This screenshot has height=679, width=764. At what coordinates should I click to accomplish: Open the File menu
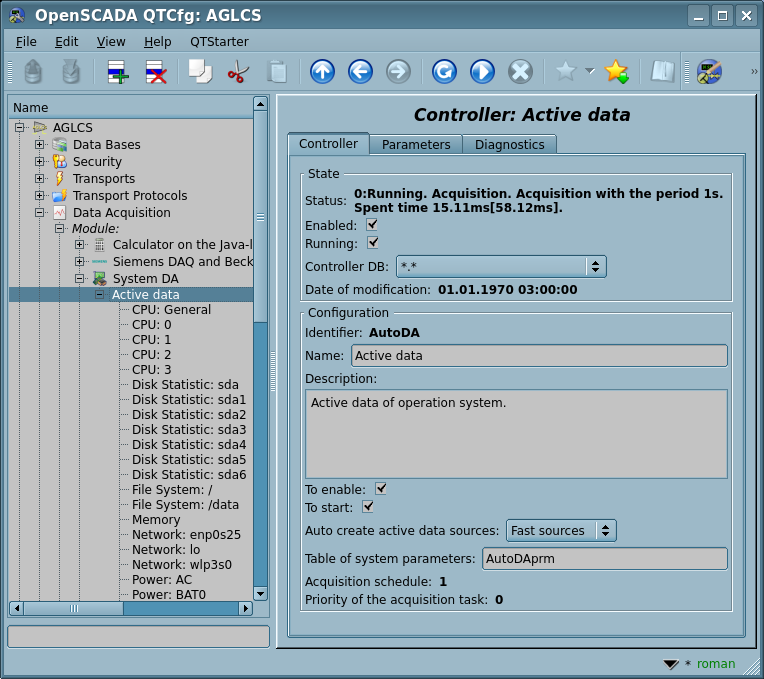[26, 42]
